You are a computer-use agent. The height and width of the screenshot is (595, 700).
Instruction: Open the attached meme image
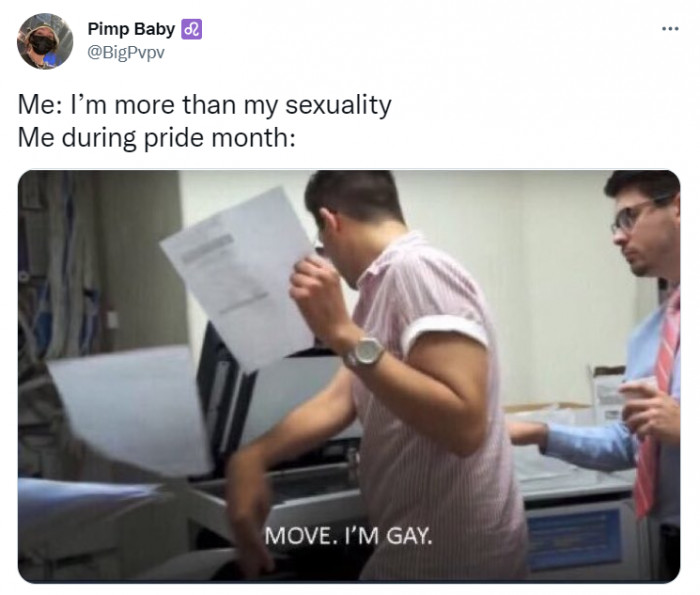[x=349, y=376]
